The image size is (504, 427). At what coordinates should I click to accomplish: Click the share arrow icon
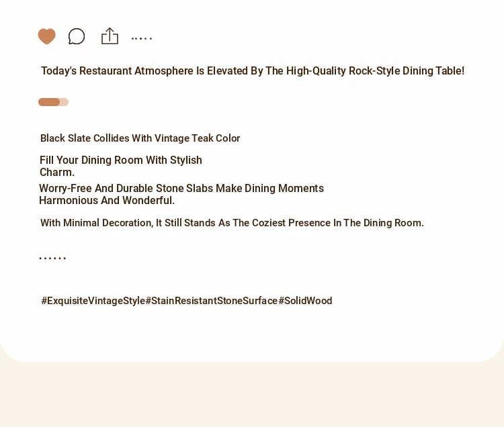click(x=110, y=36)
